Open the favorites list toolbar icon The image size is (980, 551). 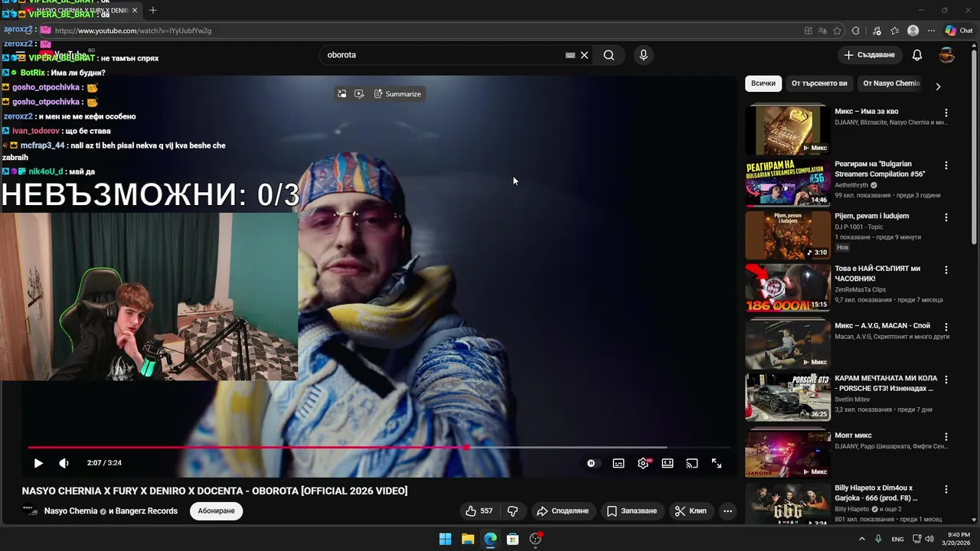pos(895,31)
